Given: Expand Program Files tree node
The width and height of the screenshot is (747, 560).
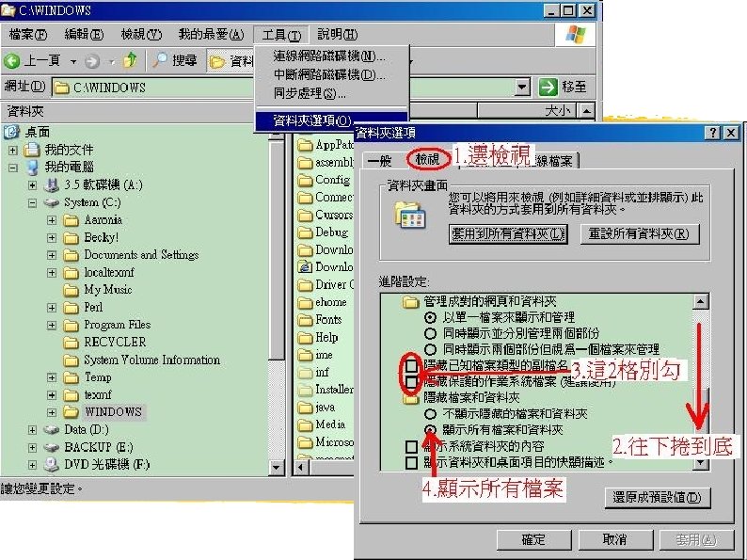Looking at the screenshot, I should [52, 326].
